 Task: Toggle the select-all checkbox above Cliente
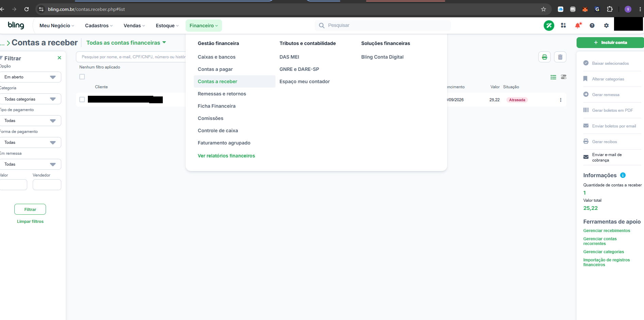point(82,77)
